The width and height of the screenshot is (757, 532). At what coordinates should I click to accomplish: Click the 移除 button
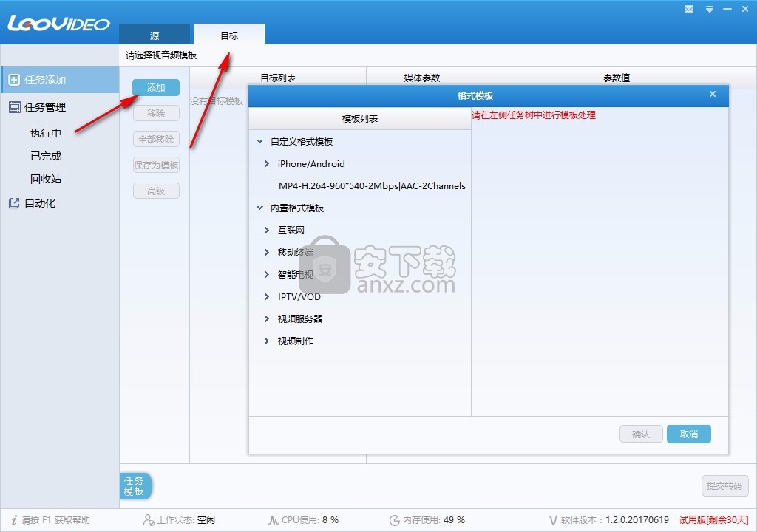(156, 114)
